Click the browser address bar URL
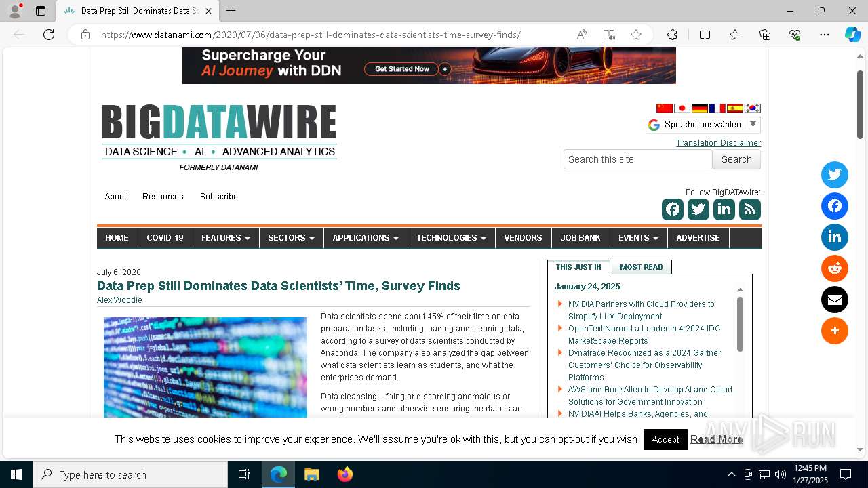 pyautogui.click(x=311, y=35)
